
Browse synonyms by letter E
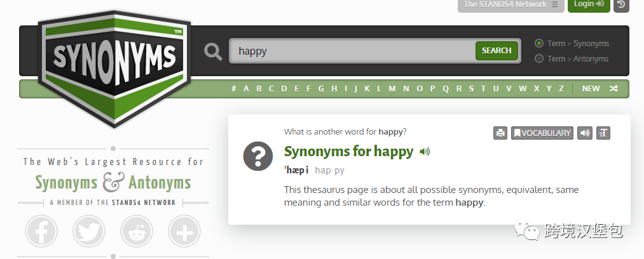point(296,88)
